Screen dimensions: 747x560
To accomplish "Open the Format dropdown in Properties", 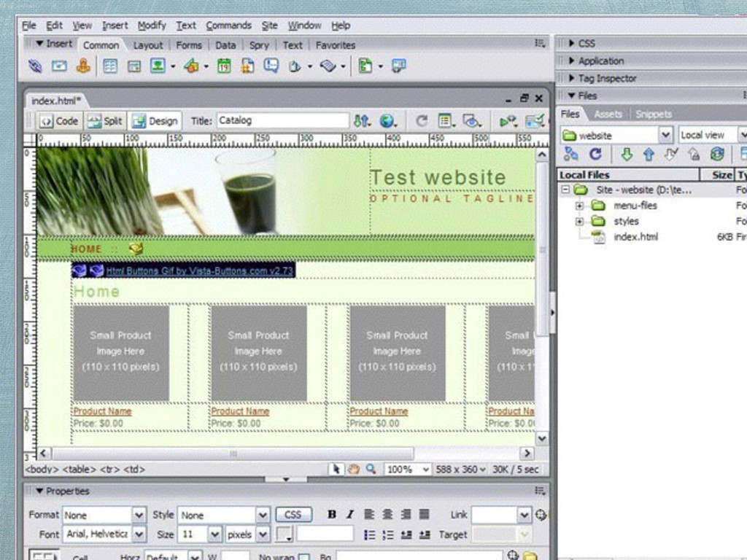I will tap(138, 515).
